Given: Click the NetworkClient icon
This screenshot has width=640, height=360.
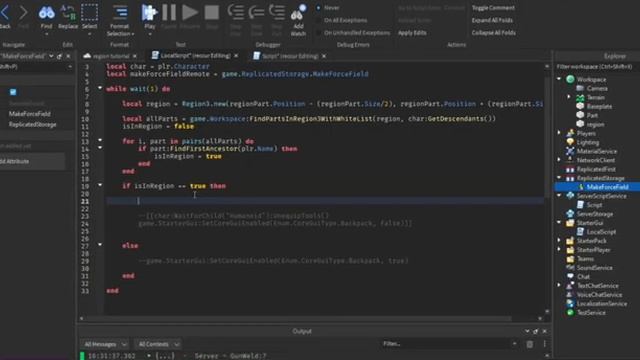Looking at the screenshot, I should [570, 160].
